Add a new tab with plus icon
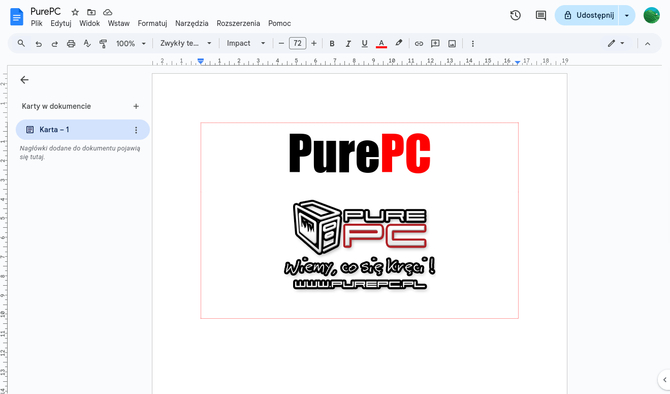The image size is (670, 394). (x=136, y=106)
